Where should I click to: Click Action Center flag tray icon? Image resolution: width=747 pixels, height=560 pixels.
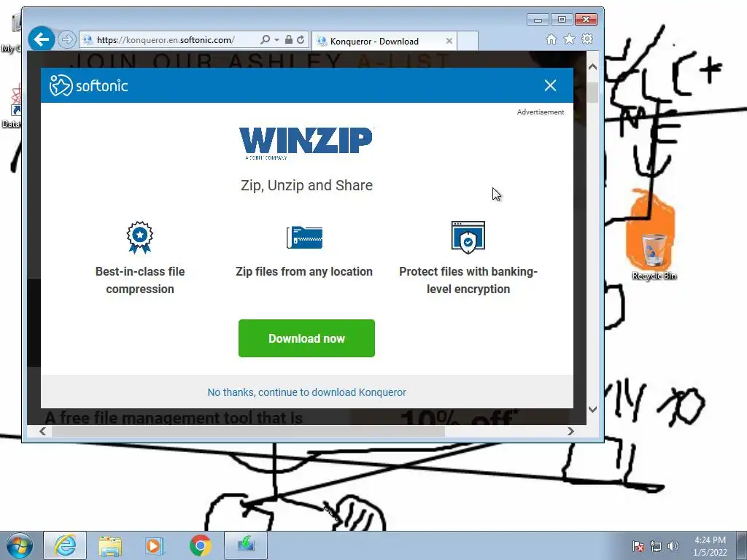point(638,546)
